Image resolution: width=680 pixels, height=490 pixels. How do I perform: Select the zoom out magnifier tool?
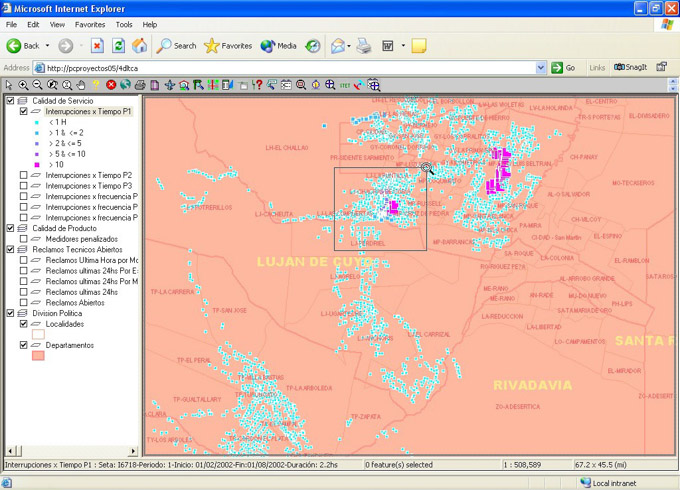[38, 86]
